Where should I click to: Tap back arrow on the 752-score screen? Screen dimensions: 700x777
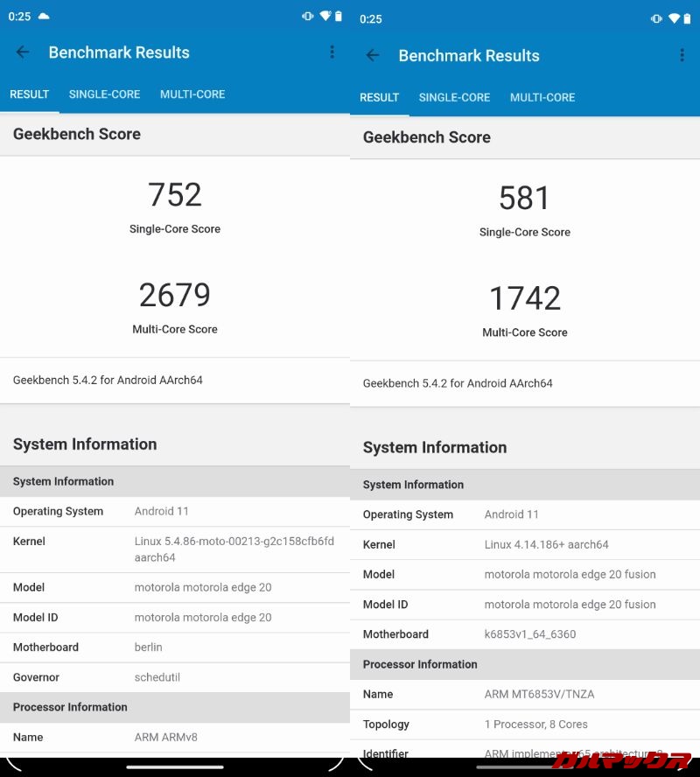tap(23, 52)
